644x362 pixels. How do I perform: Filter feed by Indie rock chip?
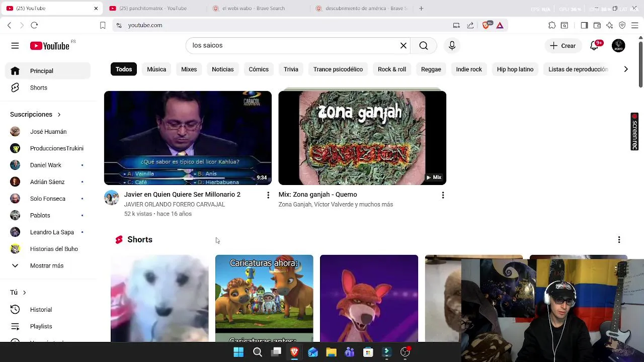coord(469,69)
